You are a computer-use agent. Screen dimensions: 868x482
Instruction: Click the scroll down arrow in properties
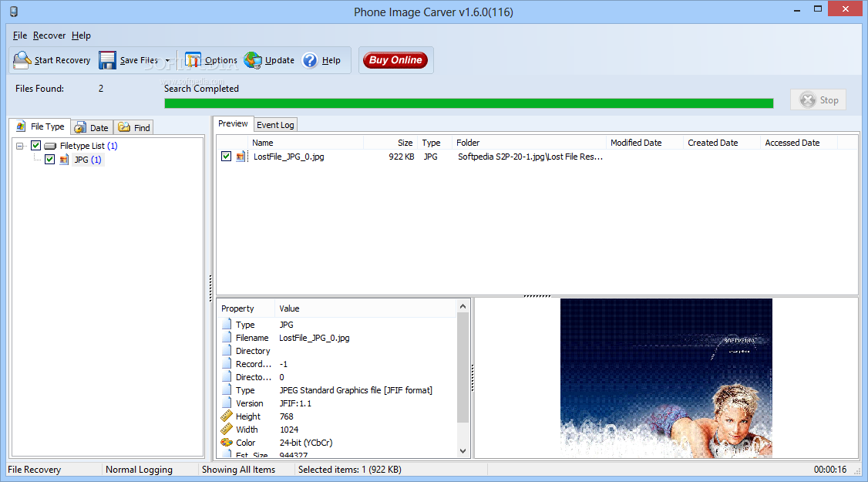tap(463, 451)
